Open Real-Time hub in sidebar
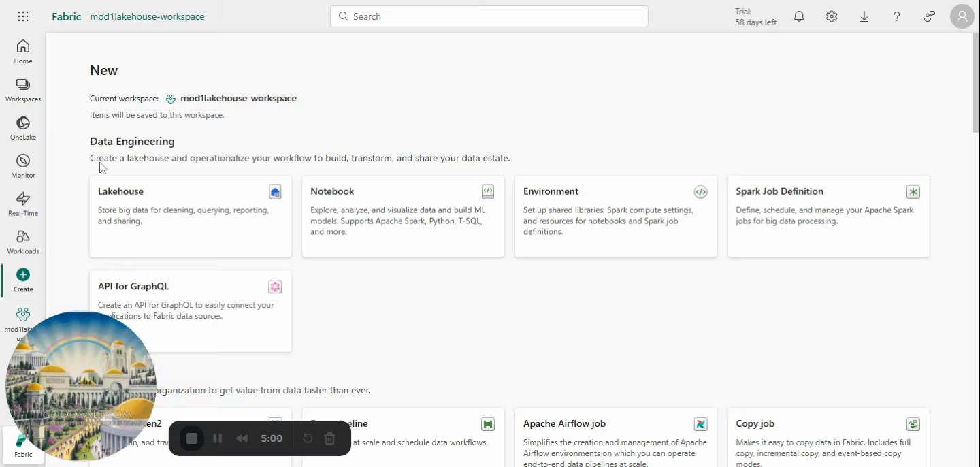The width and height of the screenshot is (980, 467). click(23, 204)
